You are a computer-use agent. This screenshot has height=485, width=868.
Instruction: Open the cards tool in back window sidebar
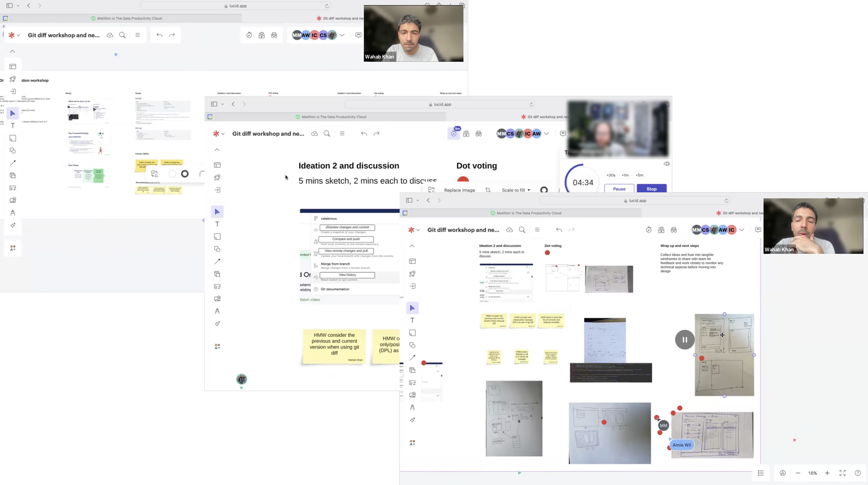(13, 188)
